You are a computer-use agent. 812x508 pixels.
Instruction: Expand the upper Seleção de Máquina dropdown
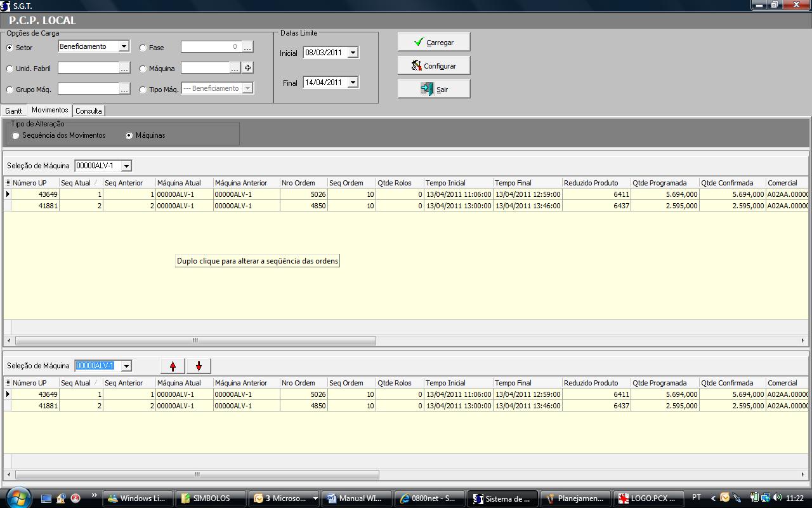click(x=126, y=166)
